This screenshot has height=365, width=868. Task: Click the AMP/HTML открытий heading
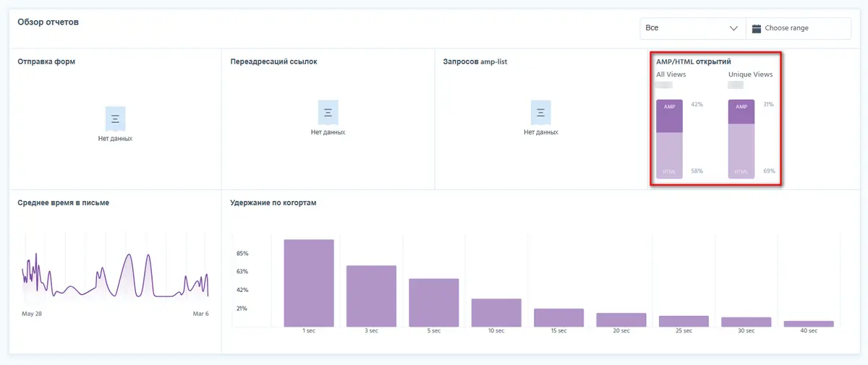tap(688, 61)
